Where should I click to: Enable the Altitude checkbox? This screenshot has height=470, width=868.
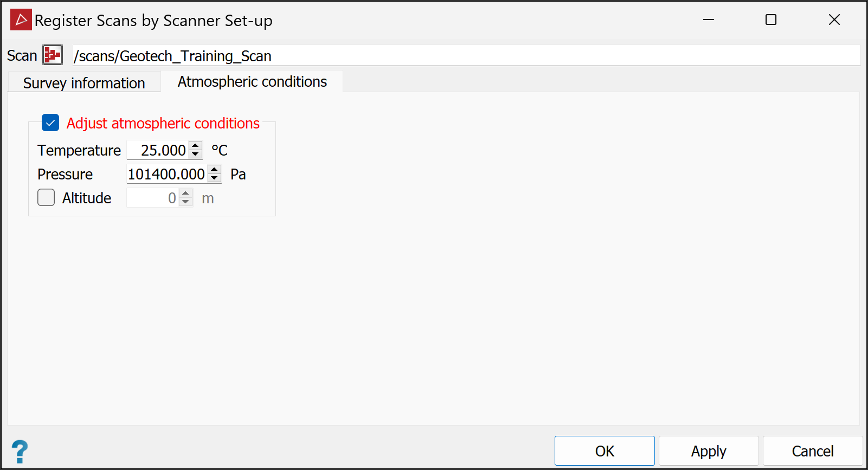(x=46, y=197)
